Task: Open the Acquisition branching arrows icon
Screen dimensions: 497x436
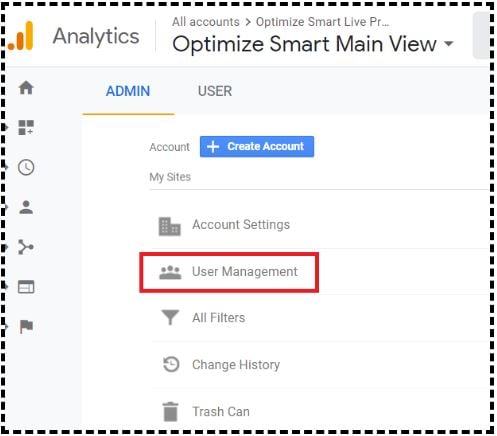Action: click(x=26, y=247)
